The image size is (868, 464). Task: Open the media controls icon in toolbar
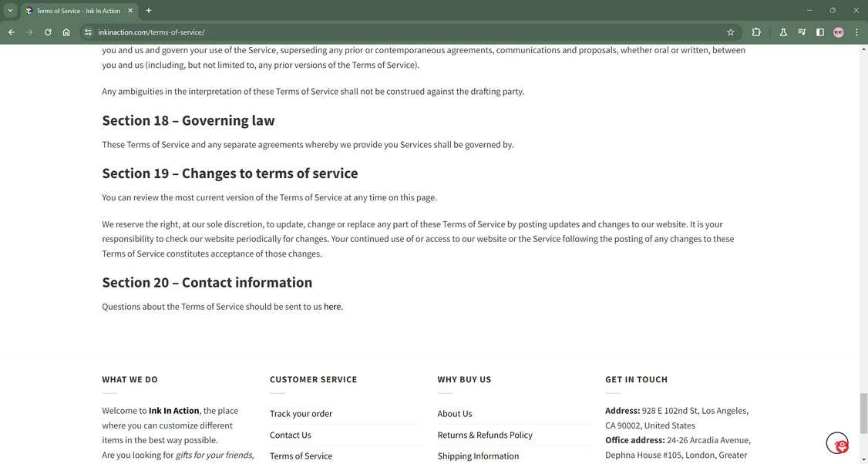point(801,32)
